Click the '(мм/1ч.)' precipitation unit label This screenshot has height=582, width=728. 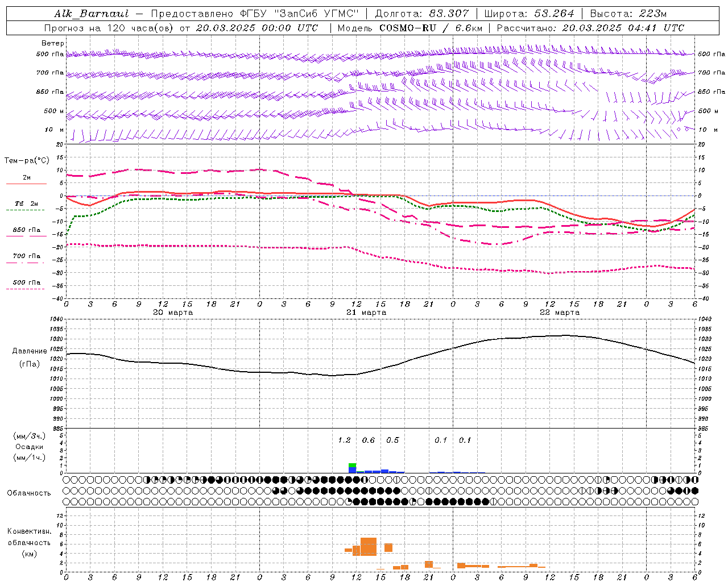coord(28,458)
